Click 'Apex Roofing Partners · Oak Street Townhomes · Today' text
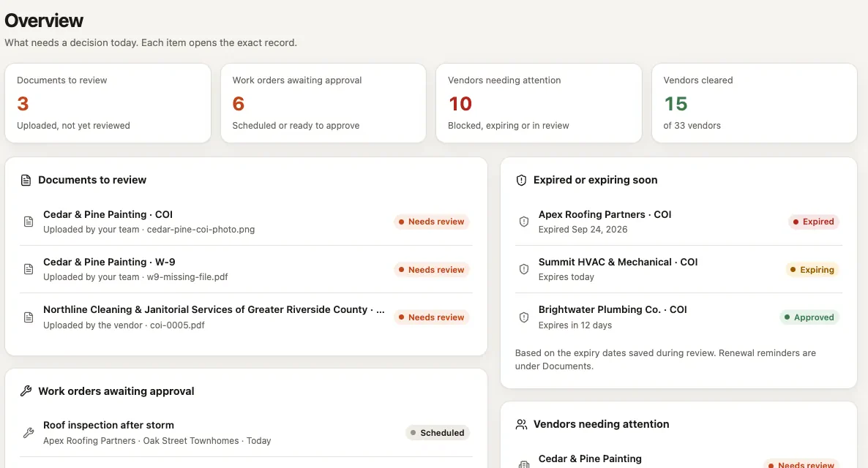The width and height of the screenshot is (868, 468). coord(157,441)
